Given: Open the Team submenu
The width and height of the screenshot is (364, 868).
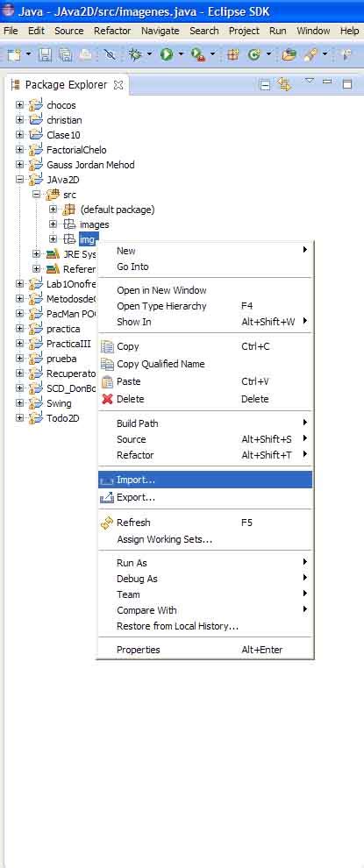Looking at the screenshot, I should (x=205, y=594).
